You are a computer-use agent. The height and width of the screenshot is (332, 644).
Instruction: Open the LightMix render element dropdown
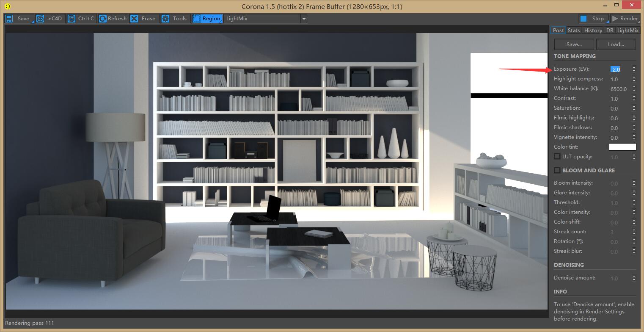(x=265, y=19)
